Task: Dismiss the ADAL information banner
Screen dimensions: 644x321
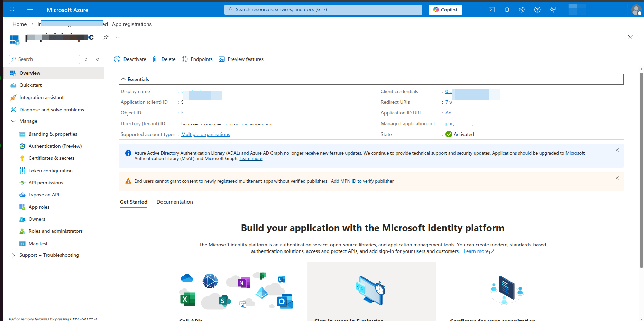Action: [x=617, y=150]
